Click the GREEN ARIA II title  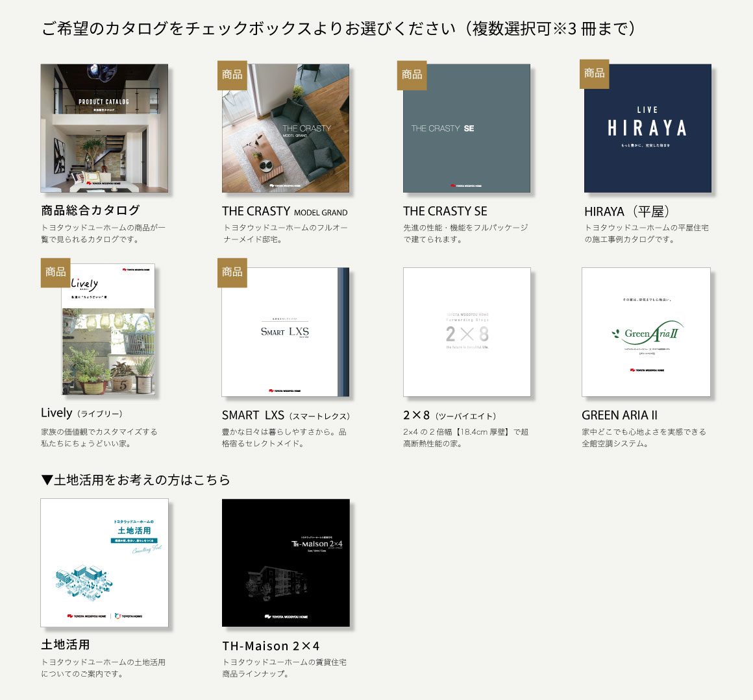point(619,415)
